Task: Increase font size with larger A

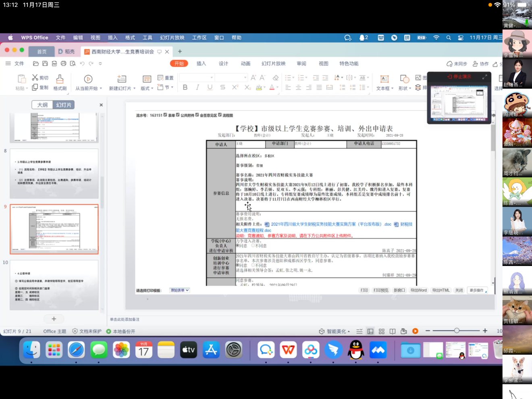Action: (x=253, y=77)
